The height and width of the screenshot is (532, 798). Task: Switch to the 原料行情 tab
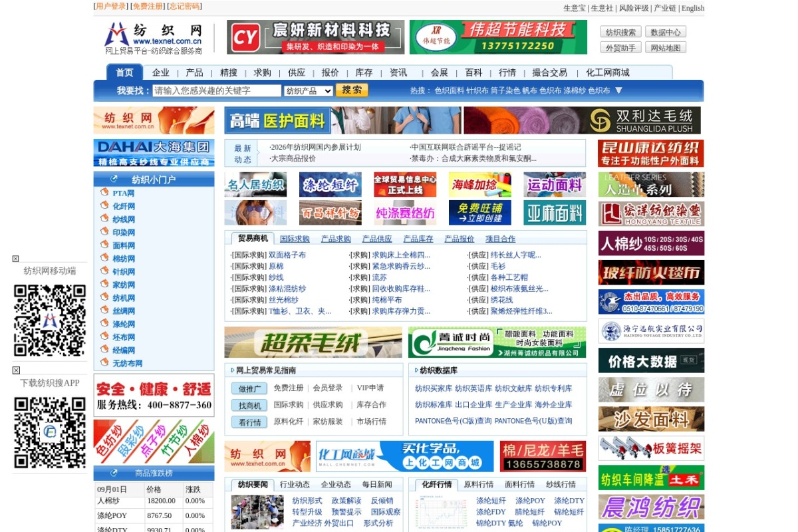(x=478, y=484)
